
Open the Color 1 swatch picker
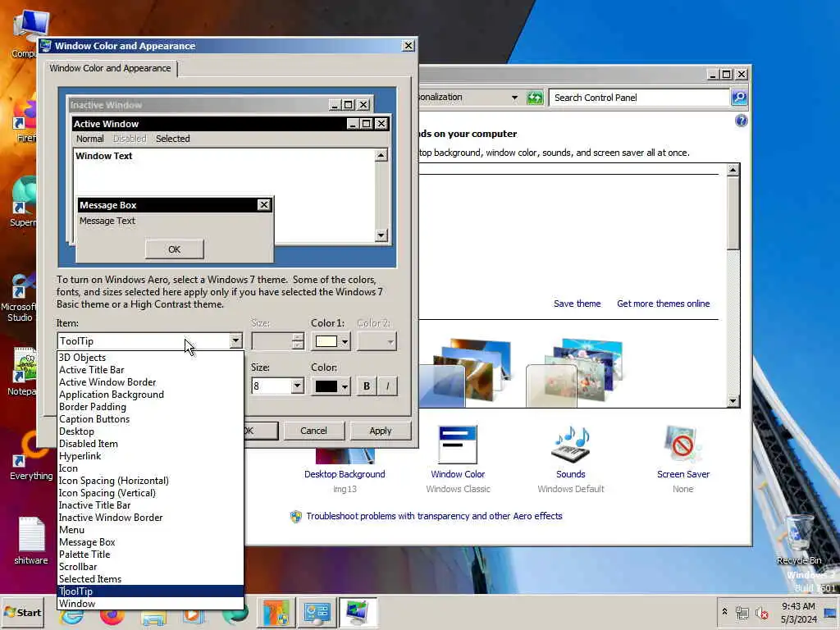click(331, 341)
